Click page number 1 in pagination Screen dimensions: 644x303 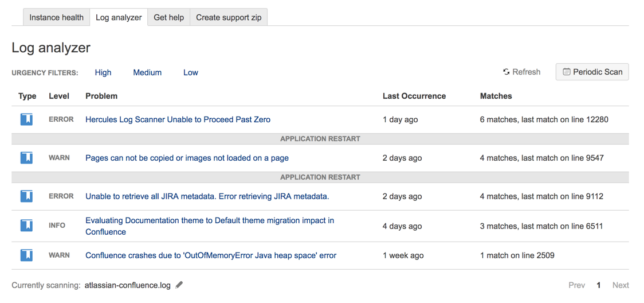pyautogui.click(x=598, y=285)
